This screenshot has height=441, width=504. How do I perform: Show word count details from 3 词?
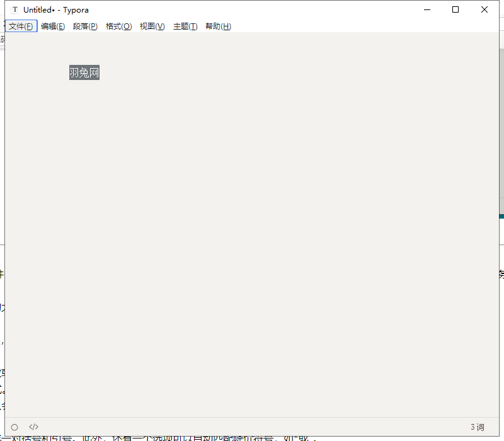[478, 427]
